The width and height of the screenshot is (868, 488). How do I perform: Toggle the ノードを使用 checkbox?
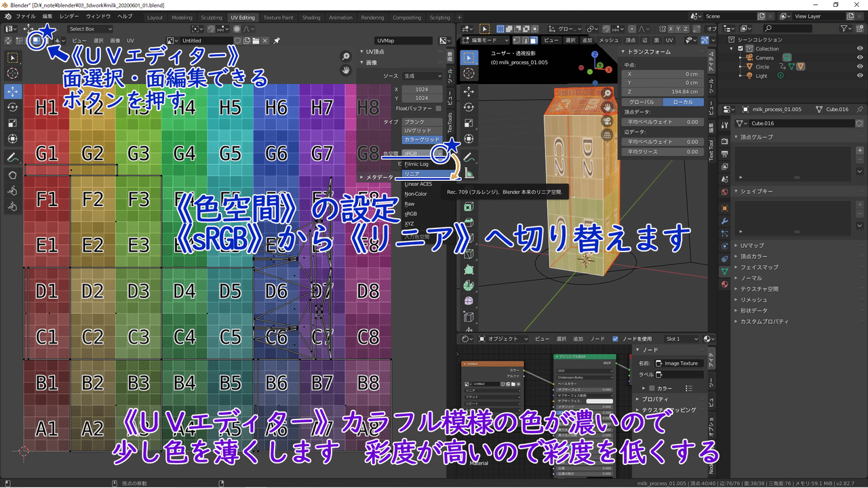click(615, 338)
